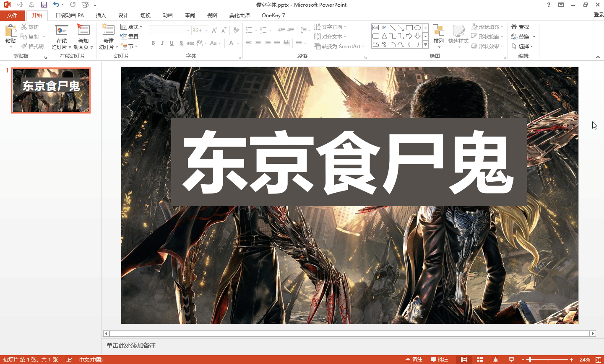Image resolution: width=604 pixels, height=364 pixels.
Task: Select the right arrow block shape
Action: (409, 36)
